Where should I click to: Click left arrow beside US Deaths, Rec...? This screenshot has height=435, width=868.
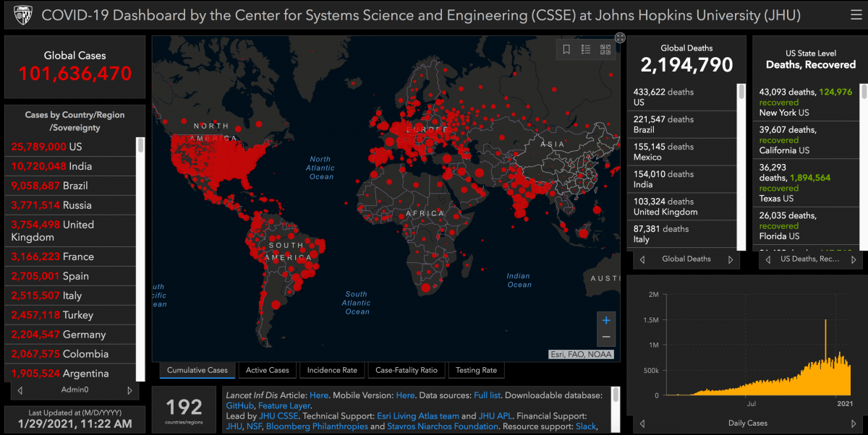click(768, 259)
